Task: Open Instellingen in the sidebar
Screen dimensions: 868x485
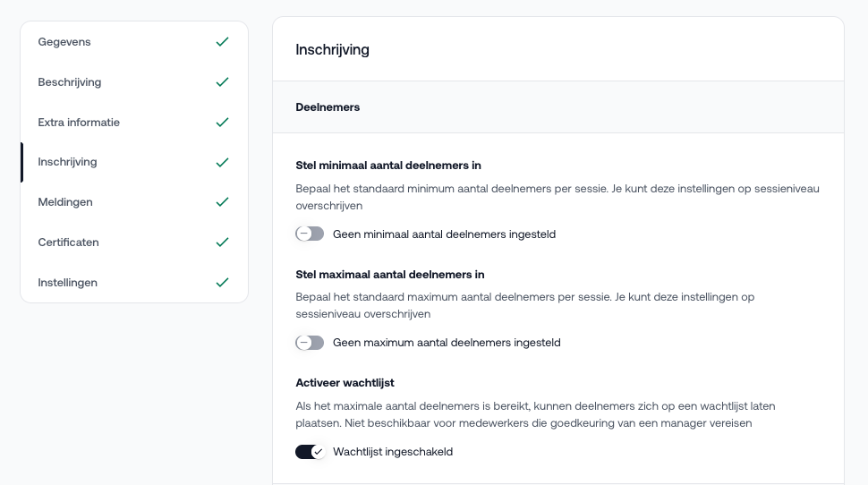Action: (67, 283)
